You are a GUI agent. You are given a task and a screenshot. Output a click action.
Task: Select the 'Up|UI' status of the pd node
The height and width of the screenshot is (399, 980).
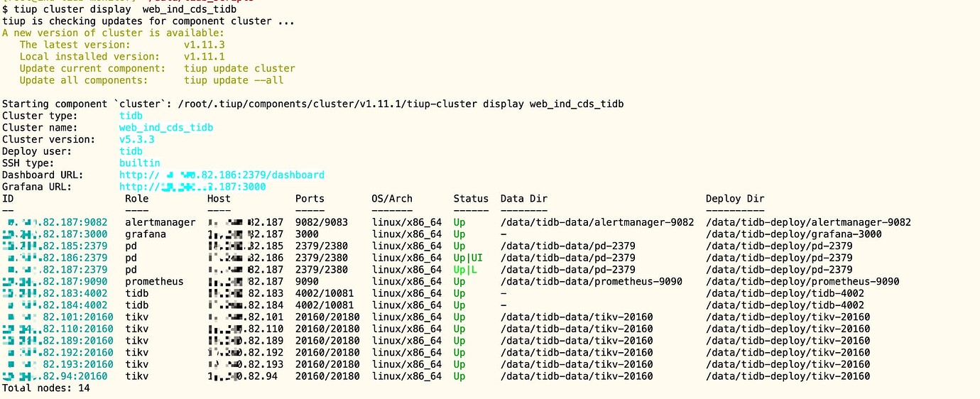(x=468, y=258)
